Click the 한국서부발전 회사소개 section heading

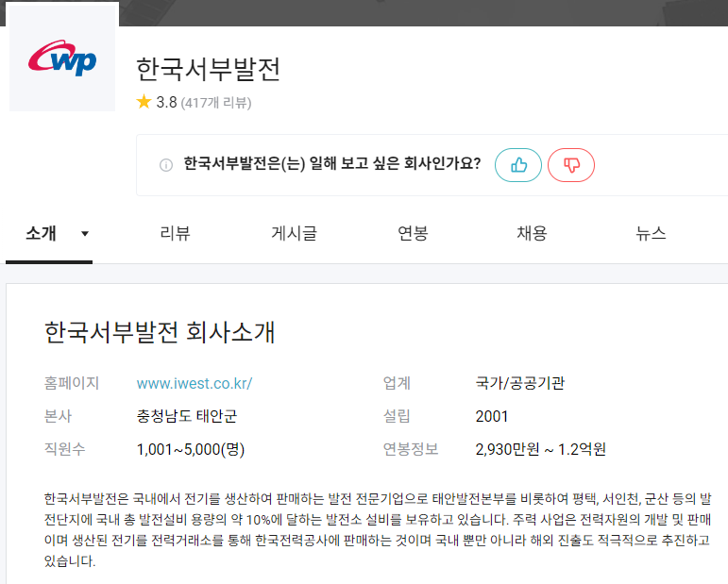click(x=160, y=332)
